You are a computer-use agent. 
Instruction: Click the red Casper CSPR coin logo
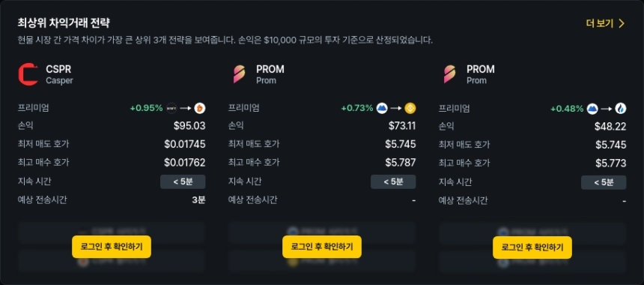click(x=28, y=74)
